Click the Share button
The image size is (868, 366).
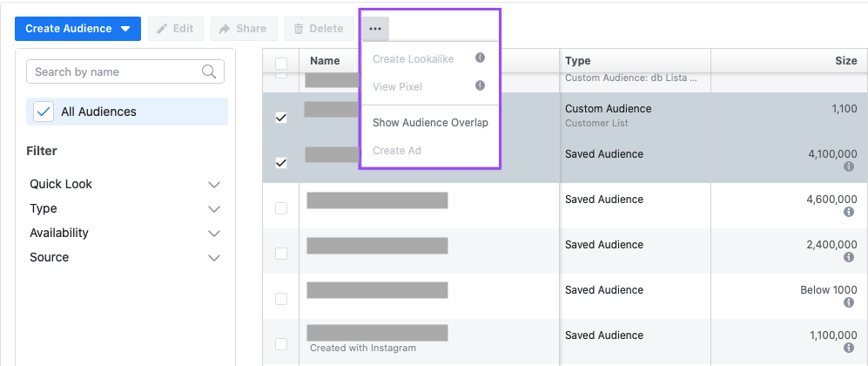(243, 29)
